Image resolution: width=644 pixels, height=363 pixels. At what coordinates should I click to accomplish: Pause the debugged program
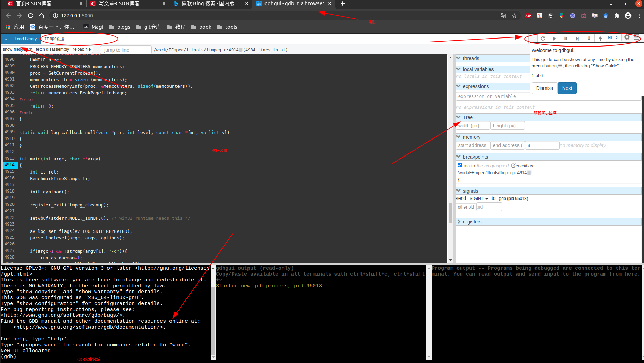click(x=566, y=38)
